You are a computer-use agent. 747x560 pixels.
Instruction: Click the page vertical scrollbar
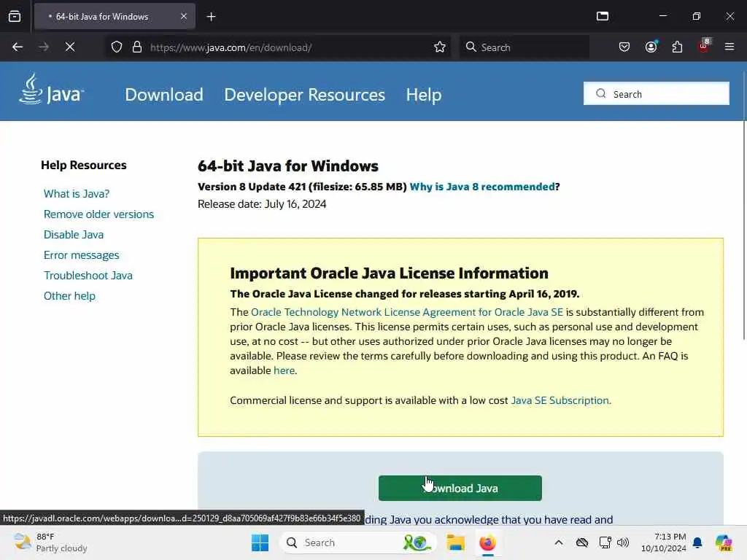coord(743,205)
